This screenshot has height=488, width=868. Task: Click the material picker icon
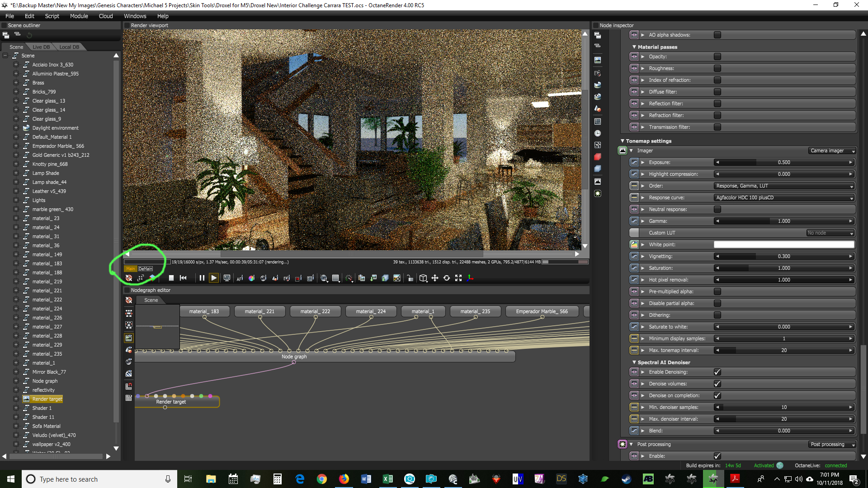[x=263, y=278]
